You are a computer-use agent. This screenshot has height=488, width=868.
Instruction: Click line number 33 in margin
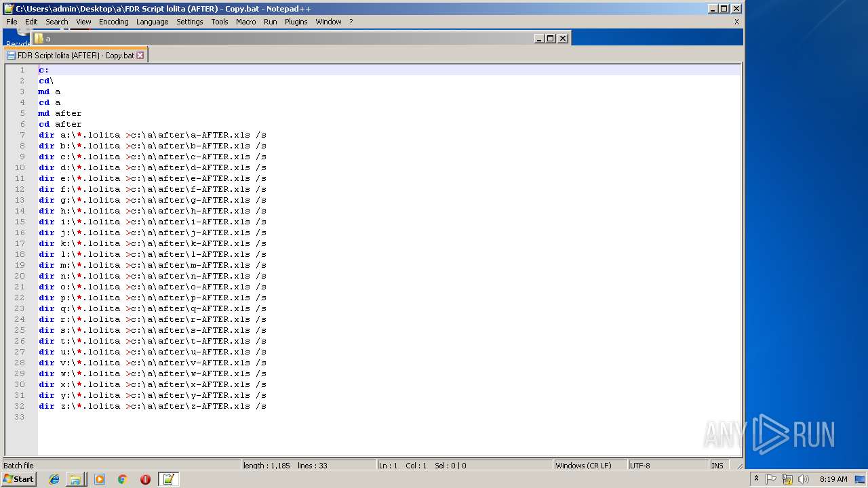click(x=20, y=417)
